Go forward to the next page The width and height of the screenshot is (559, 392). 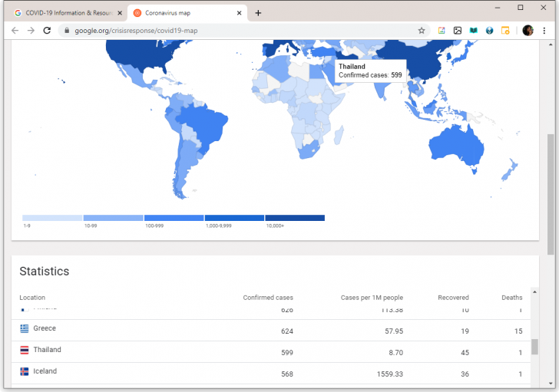coord(31,31)
